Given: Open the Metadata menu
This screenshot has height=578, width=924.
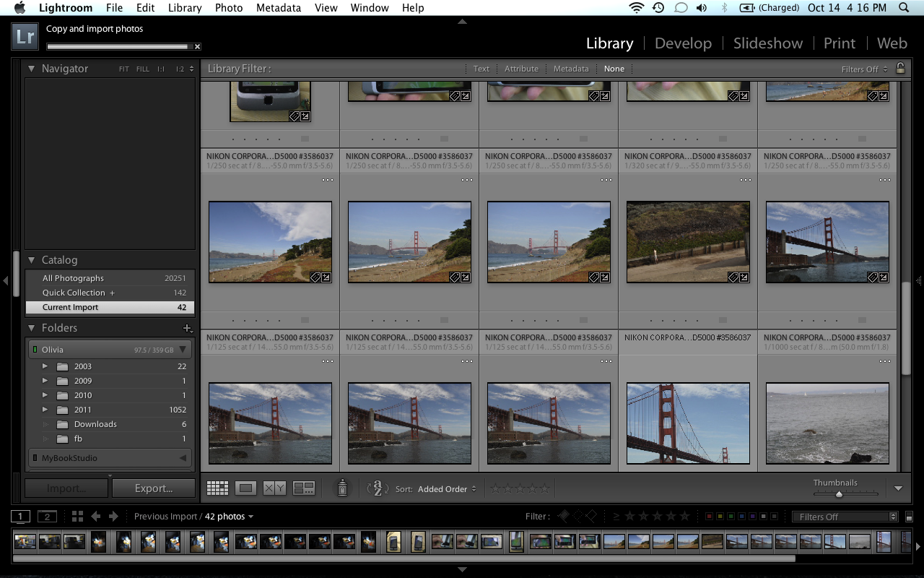Looking at the screenshot, I should coord(279,8).
